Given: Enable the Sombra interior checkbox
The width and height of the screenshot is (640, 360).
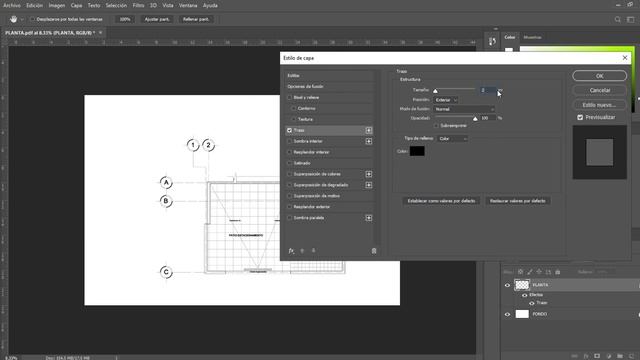Looking at the screenshot, I should 289,141.
